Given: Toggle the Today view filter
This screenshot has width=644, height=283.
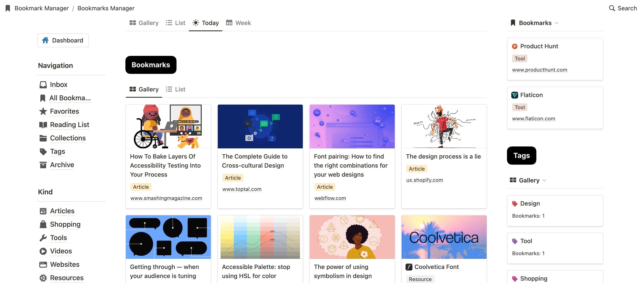Looking at the screenshot, I should [x=205, y=23].
